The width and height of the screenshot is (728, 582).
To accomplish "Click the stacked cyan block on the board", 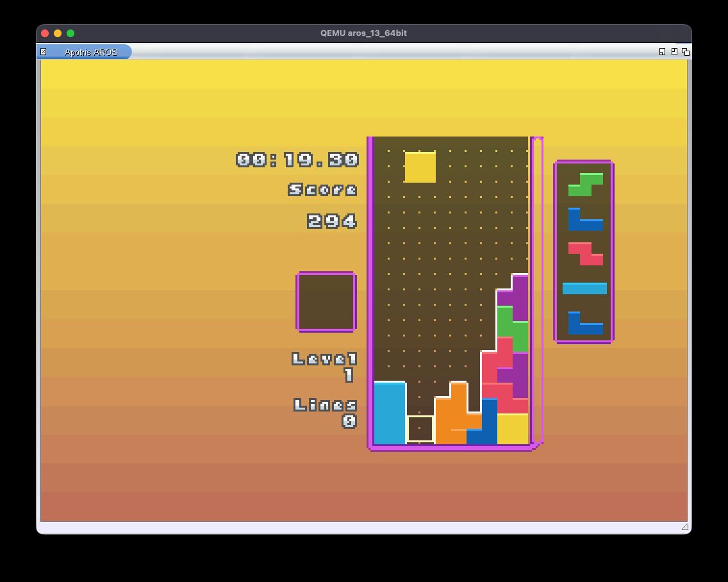I will (x=390, y=413).
